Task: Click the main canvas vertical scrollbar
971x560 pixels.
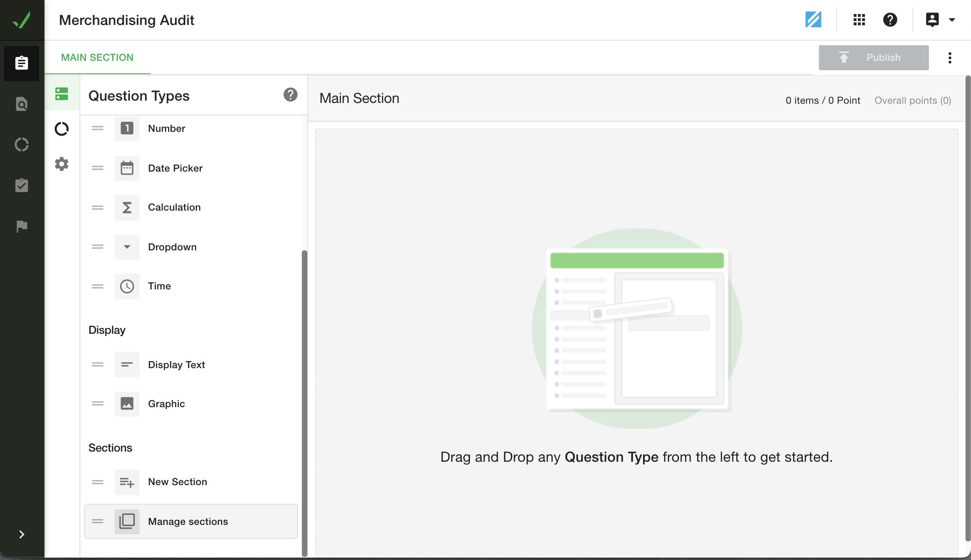Action: (x=968, y=308)
